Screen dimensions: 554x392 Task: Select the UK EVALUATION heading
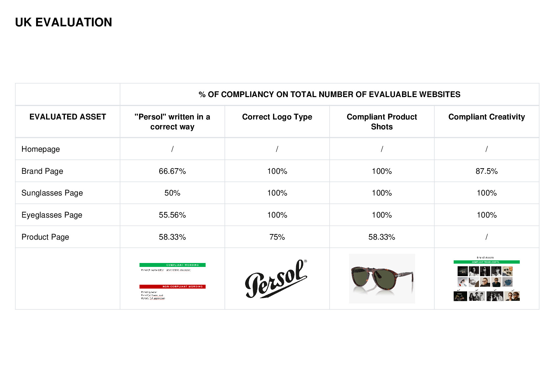coord(63,22)
